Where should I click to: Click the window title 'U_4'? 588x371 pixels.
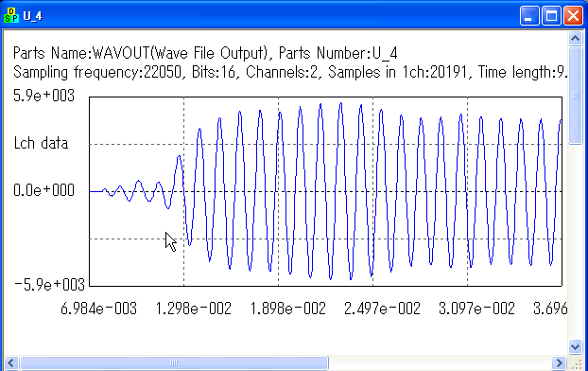(x=32, y=16)
